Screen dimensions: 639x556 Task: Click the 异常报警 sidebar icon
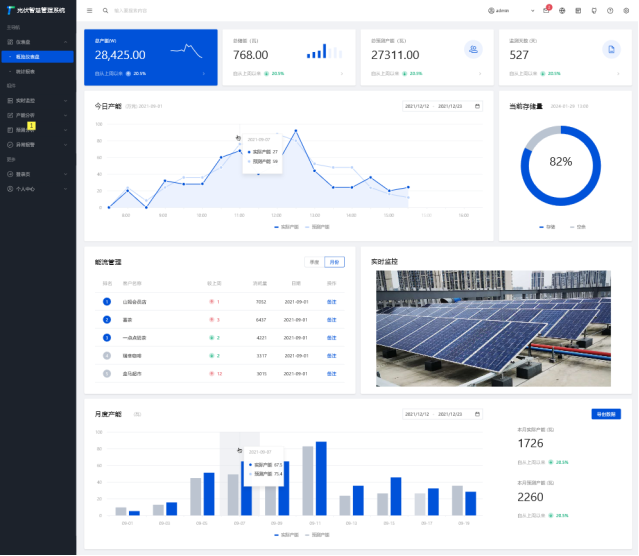point(9,145)
